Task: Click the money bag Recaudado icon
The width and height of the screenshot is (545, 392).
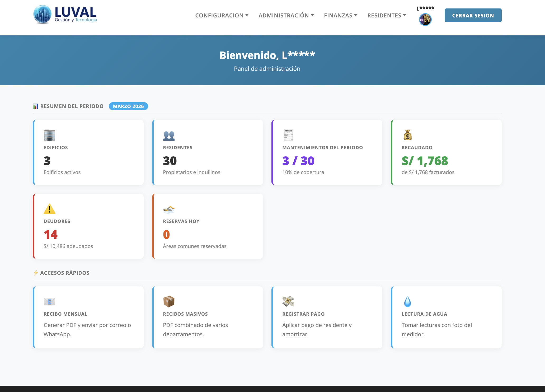Action: (x=407, y=135)
